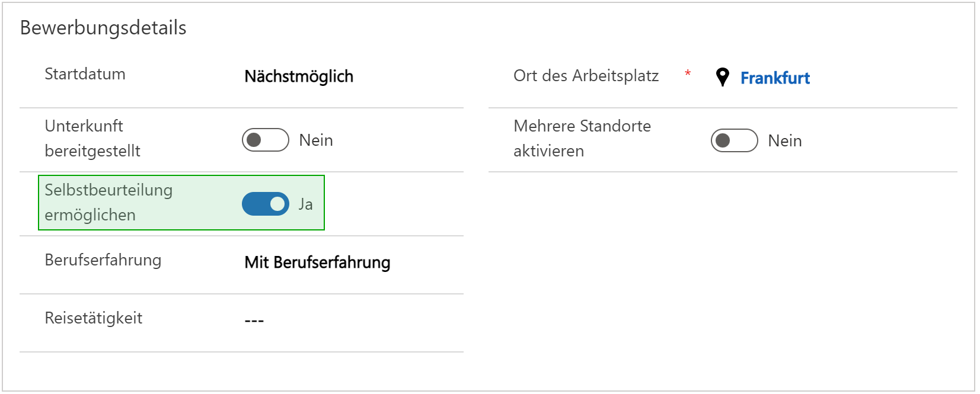Click the empty Reisetätigkeit field value
The image size is (980, 394).
[x=254, y=321]
